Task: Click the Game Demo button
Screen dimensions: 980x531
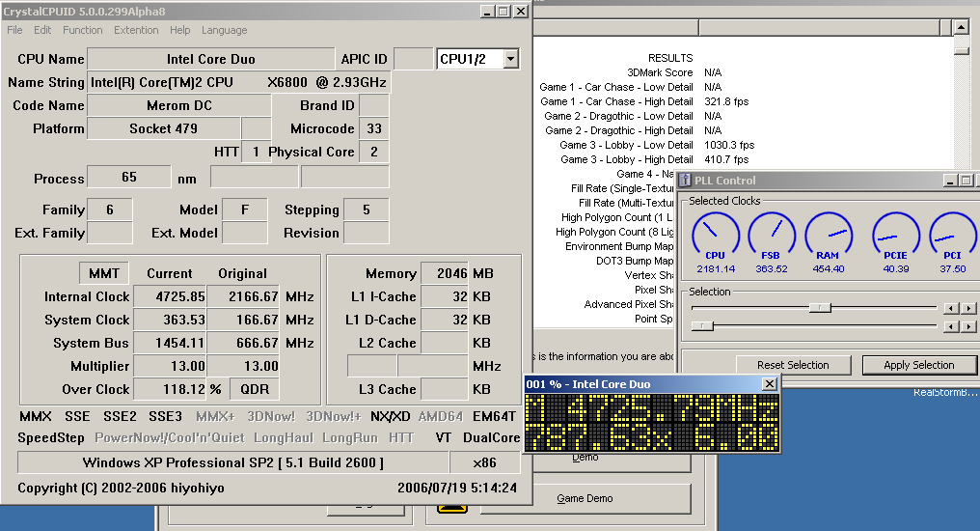Action: (x=585, y=498)
